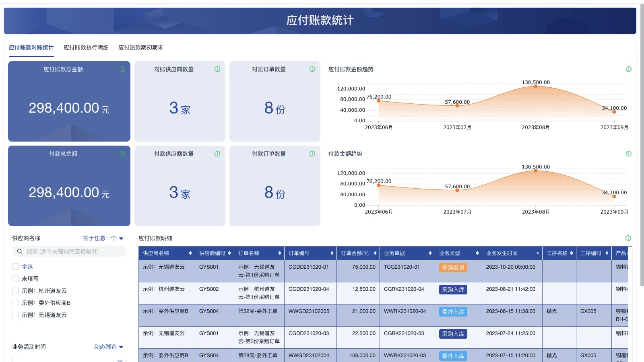644x362 pixels.
Task: Click the info icon on 应付账款总金额 card
Action: point(123,69)
